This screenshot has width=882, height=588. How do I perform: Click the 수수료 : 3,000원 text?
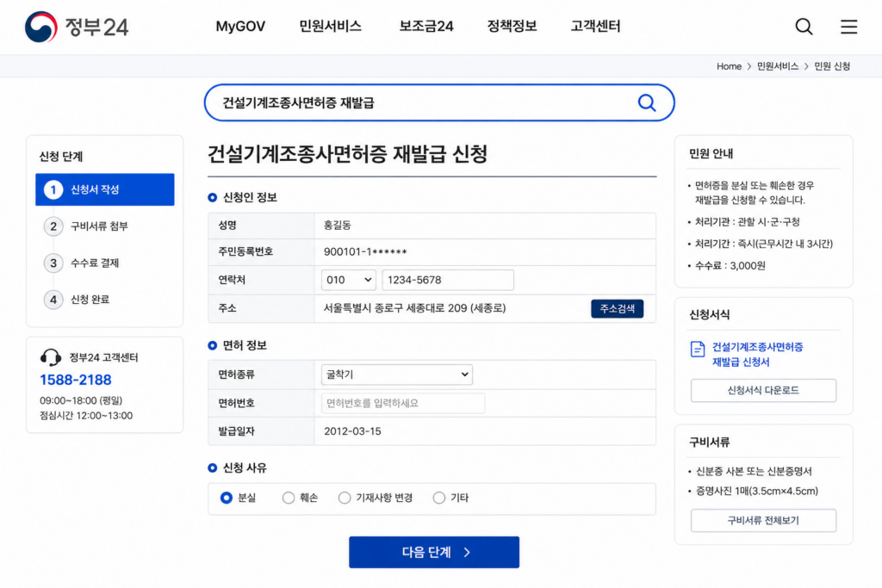coord(730,265)
